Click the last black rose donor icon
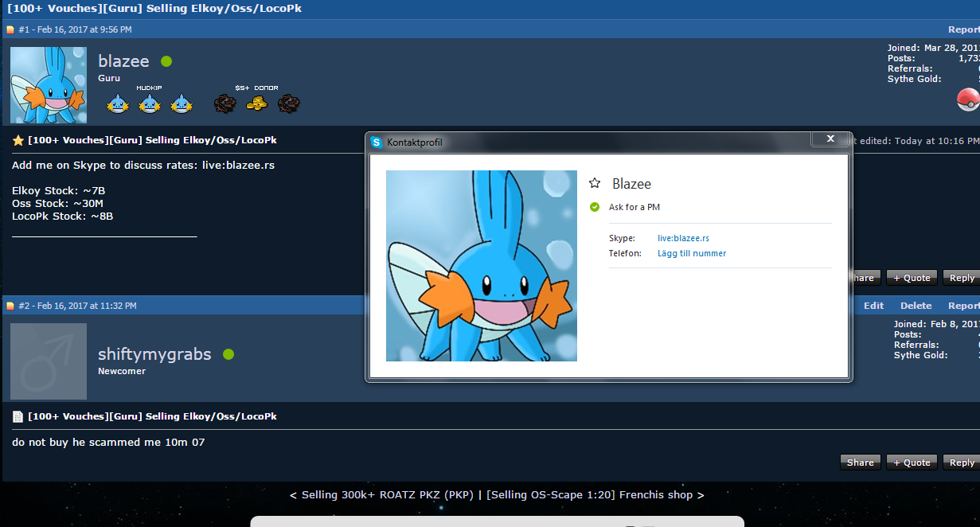Viewport: 980px width, 527px height. click(x=288, y=103)
